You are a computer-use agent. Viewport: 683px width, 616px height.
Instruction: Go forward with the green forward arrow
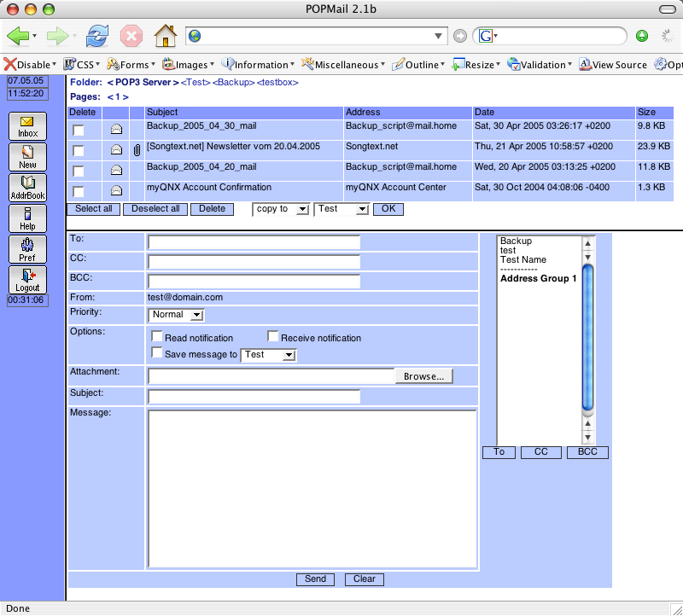coord(57,36)
